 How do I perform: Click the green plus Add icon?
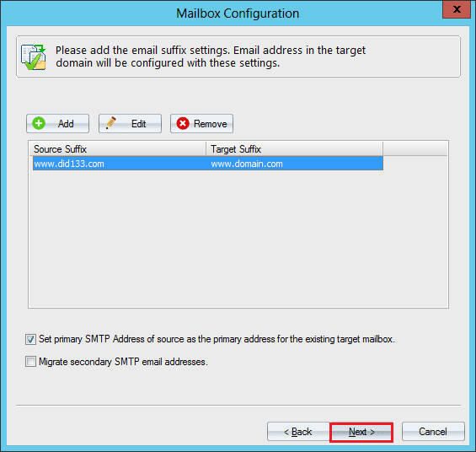[x=39, y=124]
